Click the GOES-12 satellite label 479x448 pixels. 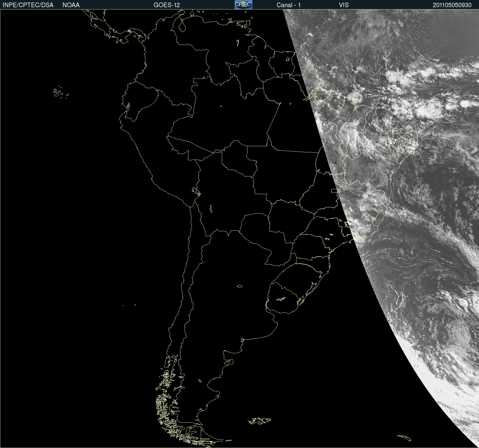pos(167,5)
